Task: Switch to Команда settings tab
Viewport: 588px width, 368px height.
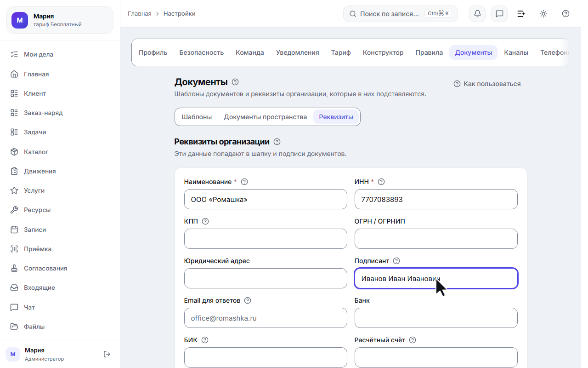Action: point(250,52)
